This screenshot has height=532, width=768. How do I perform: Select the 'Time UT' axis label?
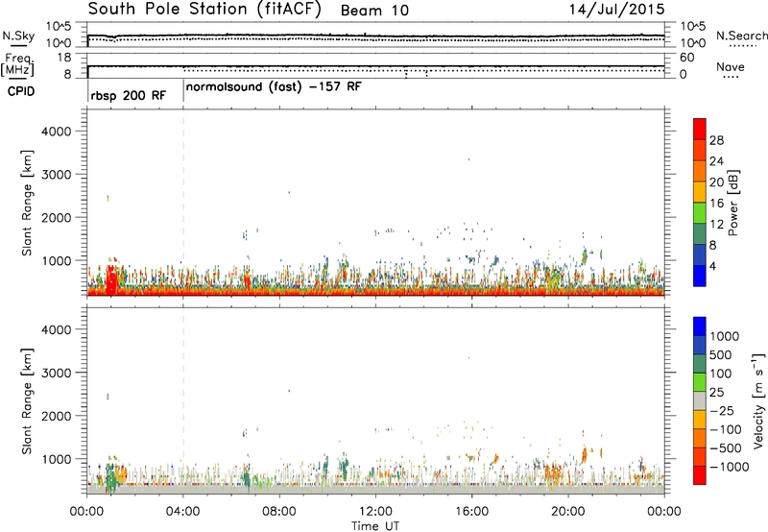click(x=375, y=526)
